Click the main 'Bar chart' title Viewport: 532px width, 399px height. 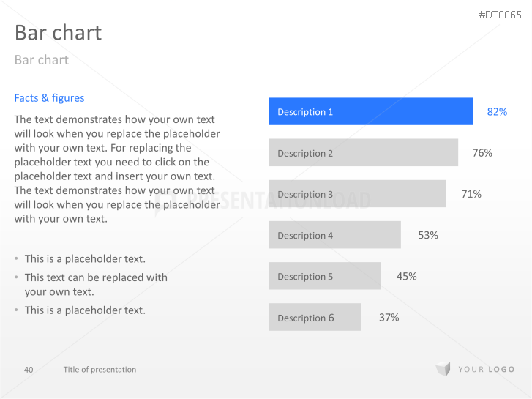point(58,32)
